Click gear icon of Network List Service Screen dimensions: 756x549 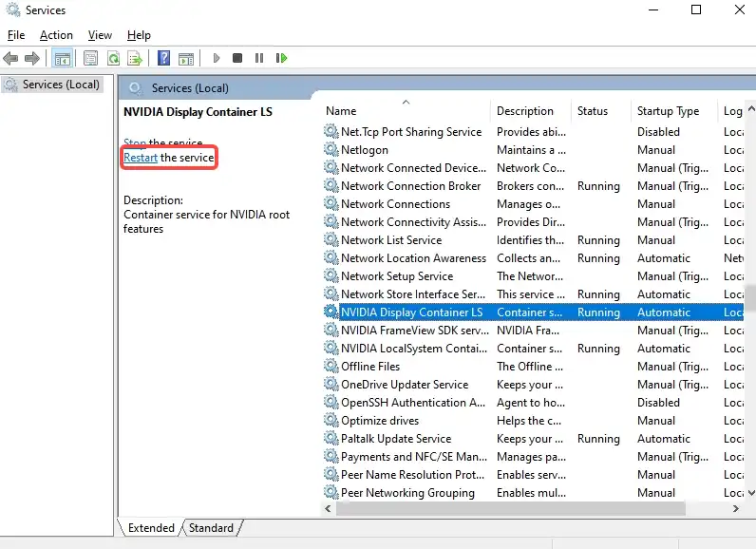331,239
